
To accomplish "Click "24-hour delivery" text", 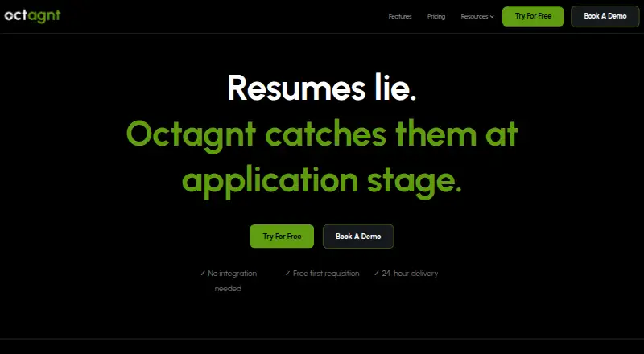I will click(x=406, y=273).
